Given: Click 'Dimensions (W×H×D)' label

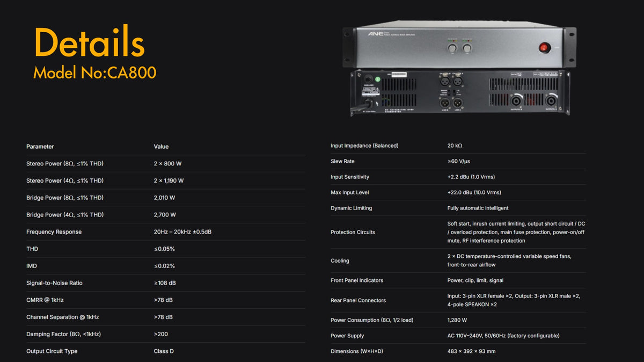Looking at the screenshot, I should coord(357,351).
